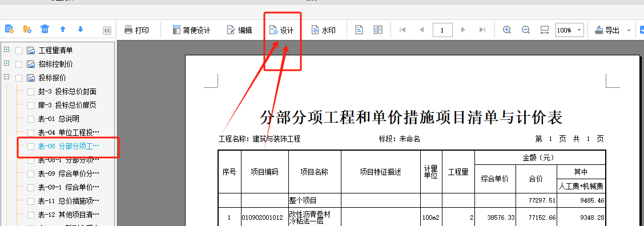
Task: Zoom out of the report preview
Action: tap(526, 30)
